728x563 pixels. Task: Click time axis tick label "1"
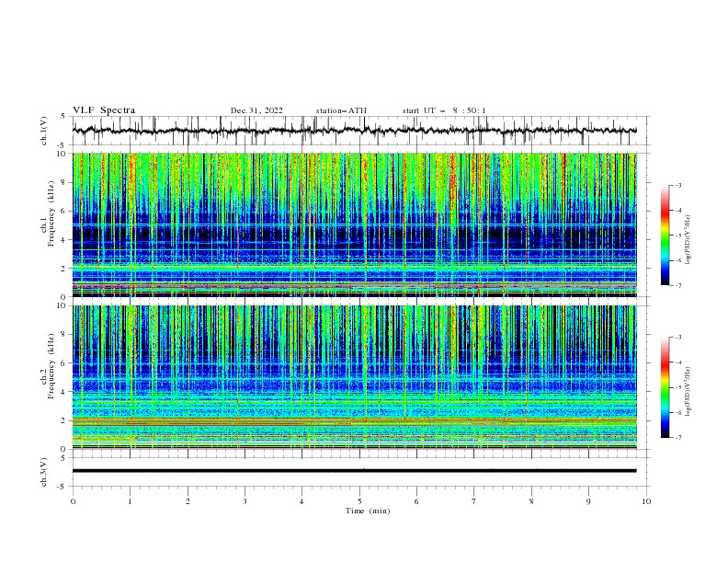(130, 501)
